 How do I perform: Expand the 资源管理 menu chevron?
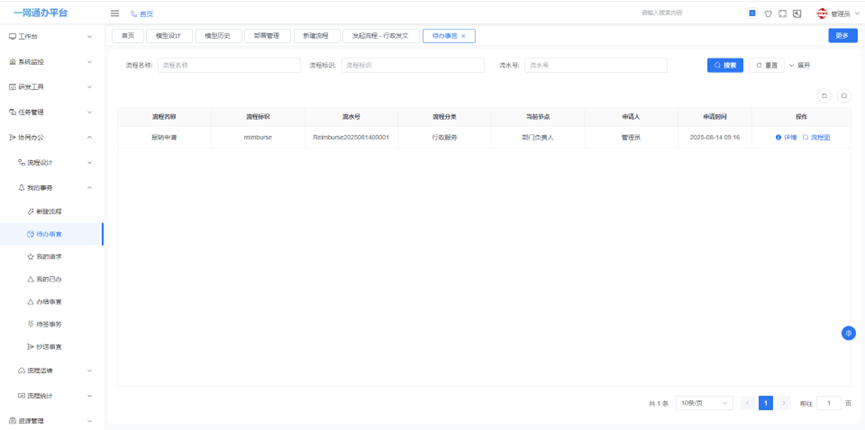click(89, 421)
